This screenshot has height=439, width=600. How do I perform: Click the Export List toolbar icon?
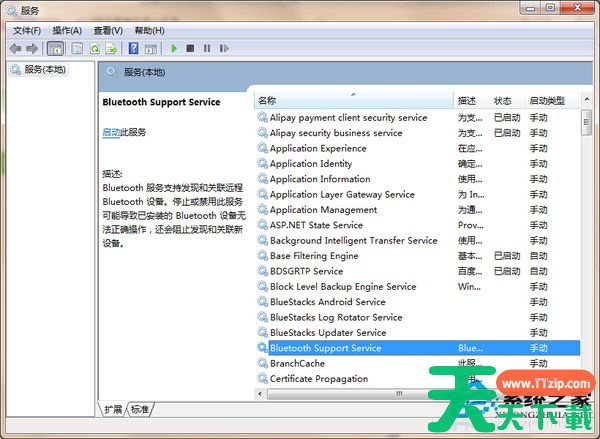112,48
